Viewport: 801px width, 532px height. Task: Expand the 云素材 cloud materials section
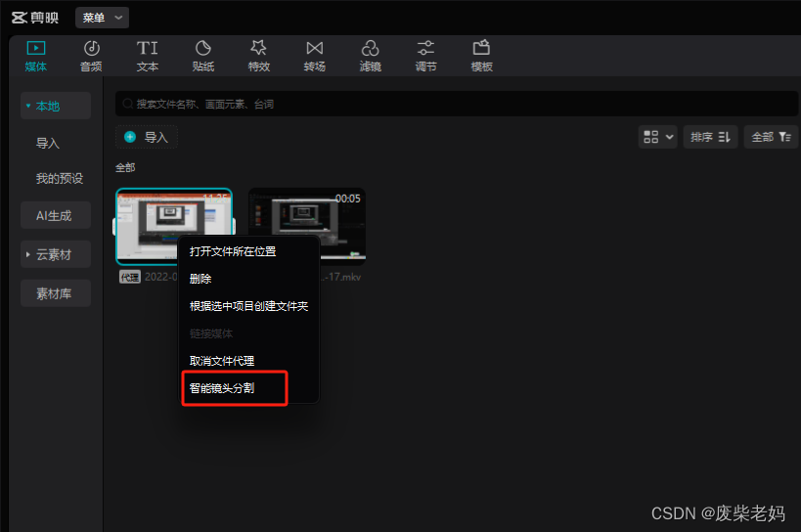tap(56, 254)
